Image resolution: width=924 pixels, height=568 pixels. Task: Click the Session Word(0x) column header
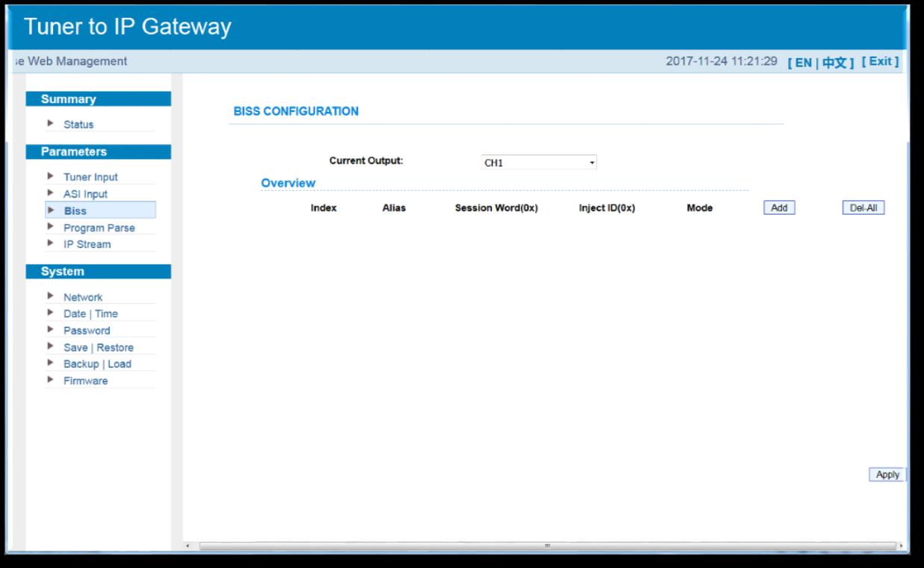[x=496, y=208]
